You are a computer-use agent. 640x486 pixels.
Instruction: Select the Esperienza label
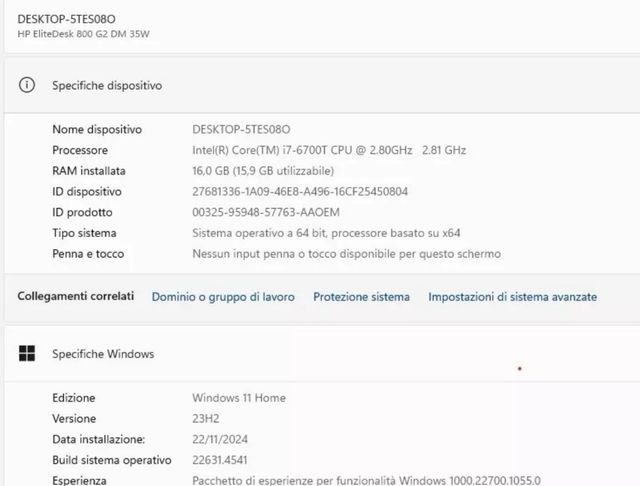[x=79, y=480]
